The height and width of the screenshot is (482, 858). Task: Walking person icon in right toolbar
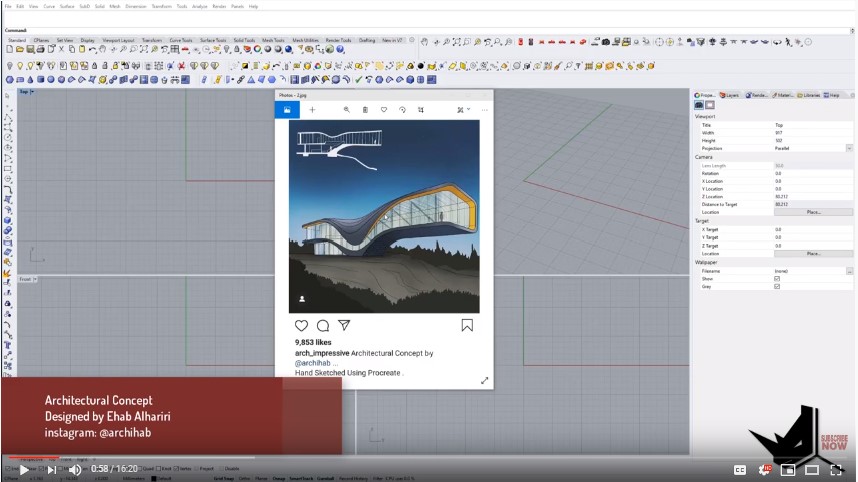coord(788,42)
